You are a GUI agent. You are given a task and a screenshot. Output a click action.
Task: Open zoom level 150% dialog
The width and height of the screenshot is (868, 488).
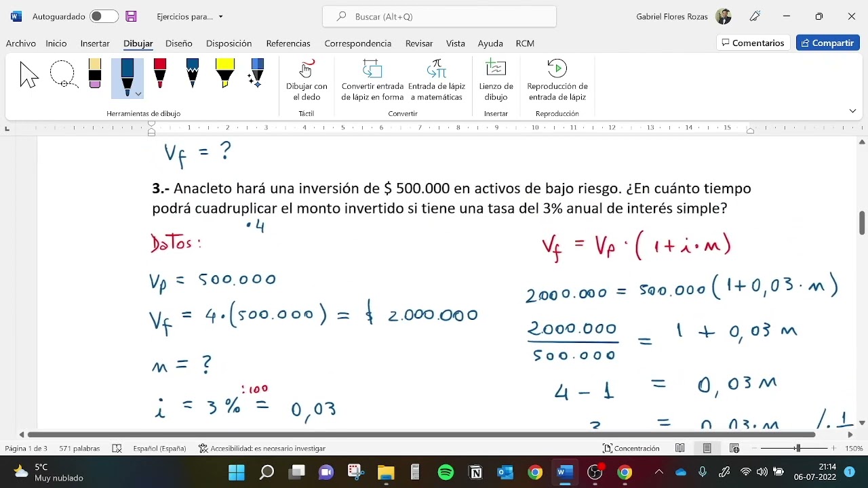[x=854, y=448]
